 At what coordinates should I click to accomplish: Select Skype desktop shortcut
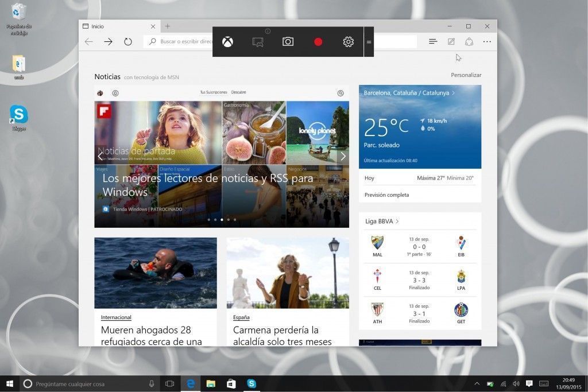pyautogui.click(x=19, y=118)
